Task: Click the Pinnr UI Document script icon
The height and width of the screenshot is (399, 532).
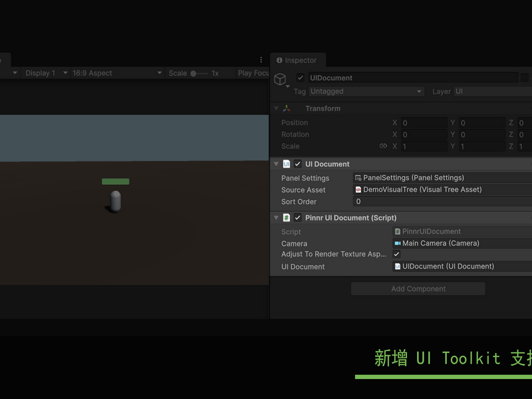Action: click(287, 217)
